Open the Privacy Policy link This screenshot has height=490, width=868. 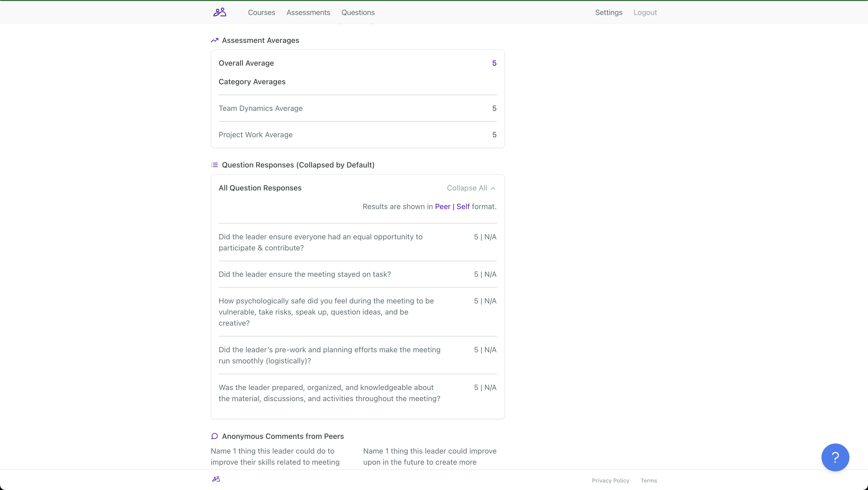(610, 480)
